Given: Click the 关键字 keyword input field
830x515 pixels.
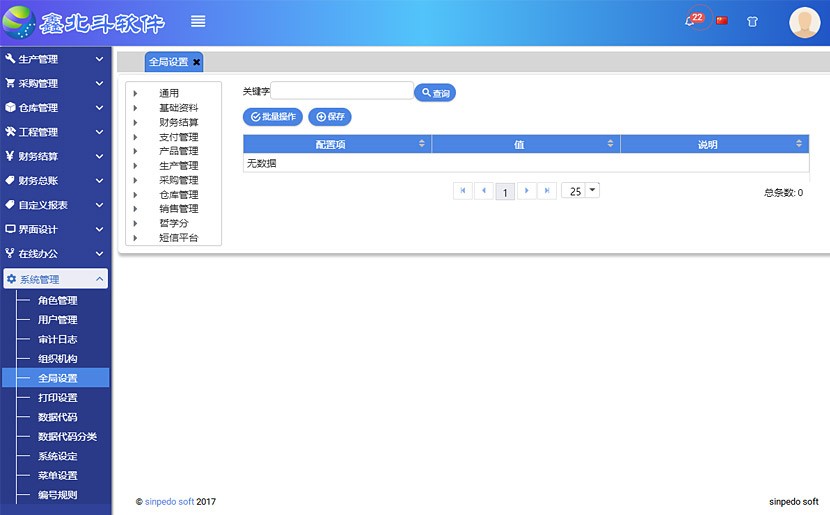Looking at the screenshot, I should (x=342, y=92).
